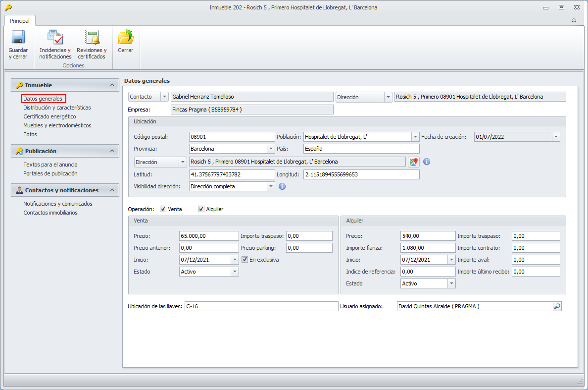Toggle the Alquiler operation checkbox
This screenshot has width=588, height=390.
coord(201,209)
